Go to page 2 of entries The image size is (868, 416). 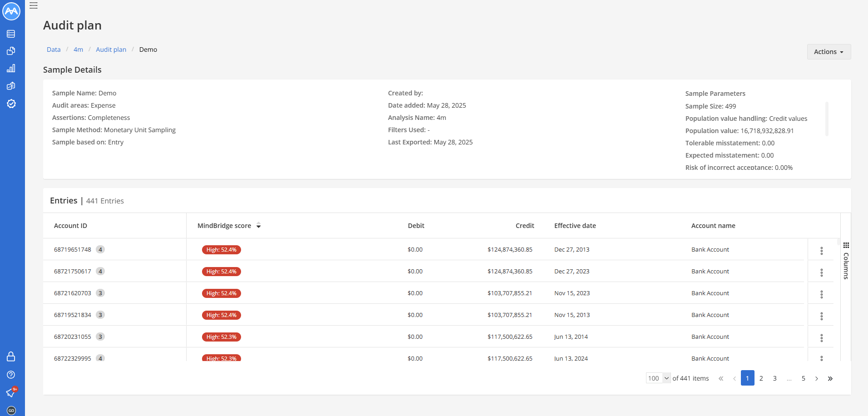761,378
